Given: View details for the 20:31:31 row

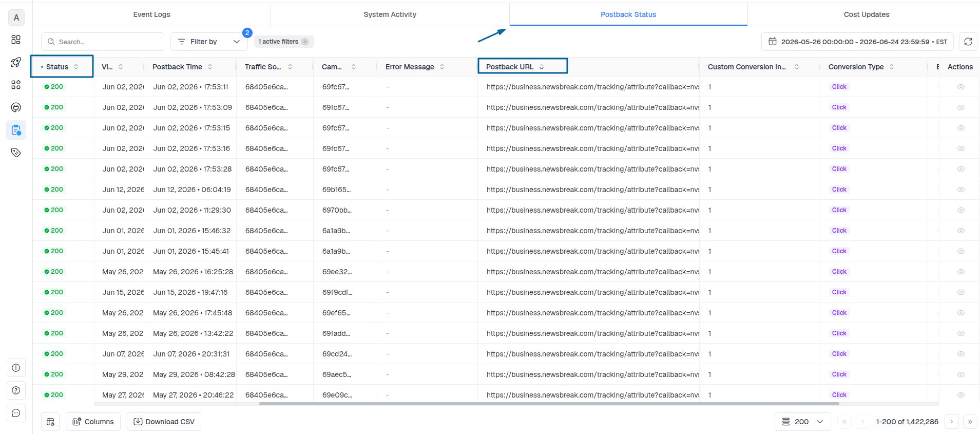Looking at the screenshot, I should (x=960, y=354).
